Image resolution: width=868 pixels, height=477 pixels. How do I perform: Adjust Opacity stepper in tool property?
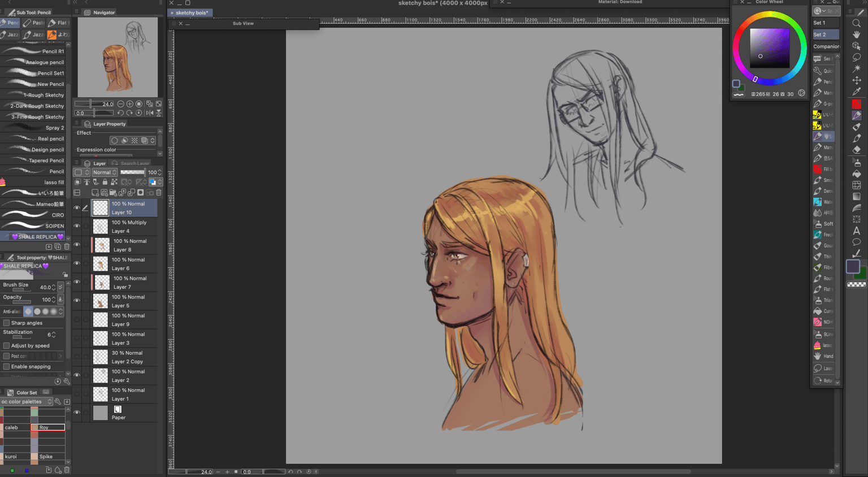54,300
